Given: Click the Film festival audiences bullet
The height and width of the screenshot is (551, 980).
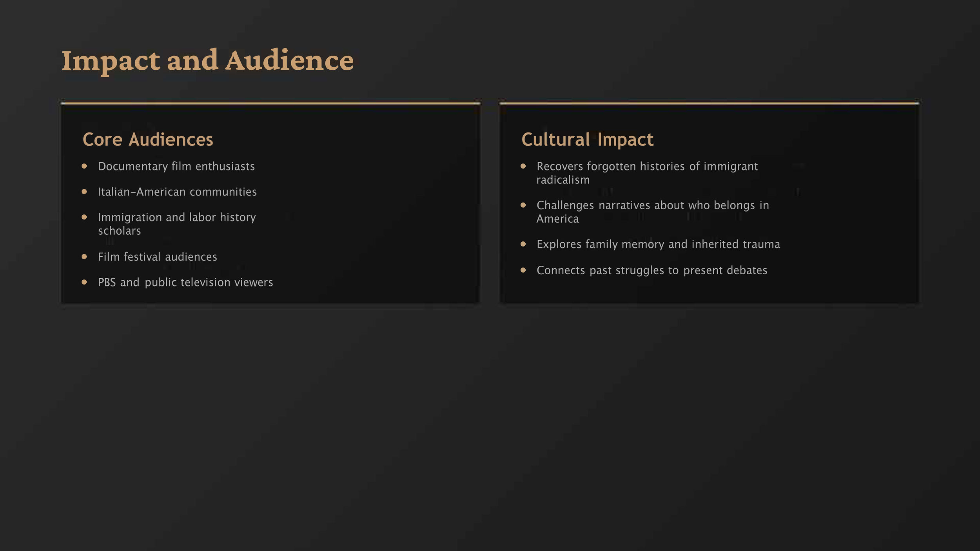Looking at the screenshot, I should (x=158, y=257).
